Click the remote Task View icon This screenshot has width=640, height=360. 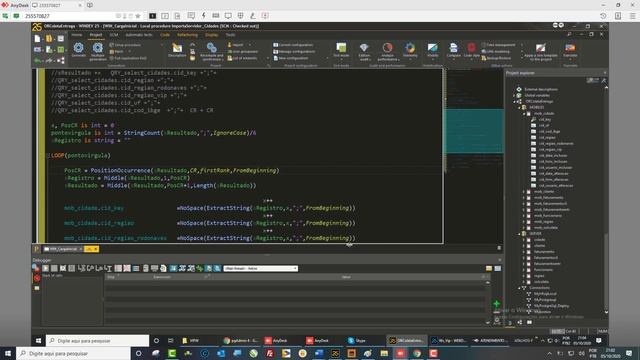click(x=170, y=340)
